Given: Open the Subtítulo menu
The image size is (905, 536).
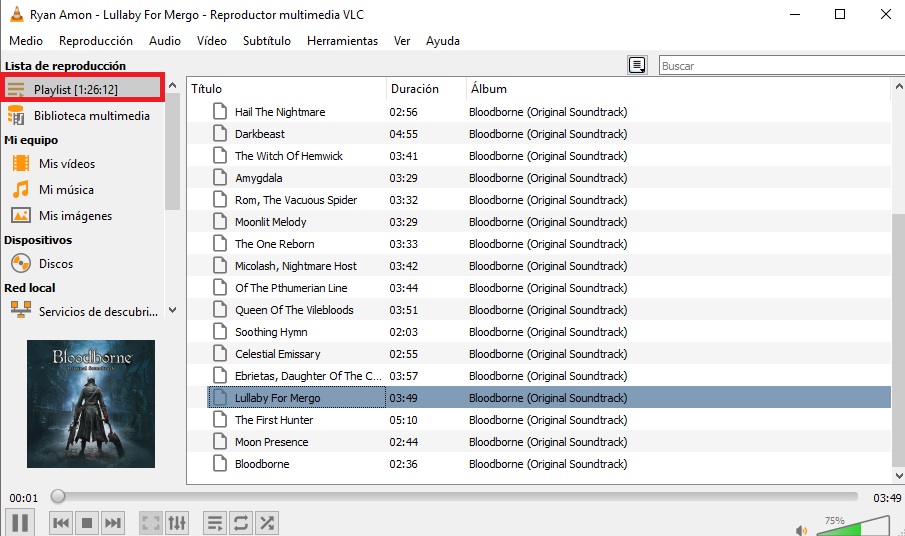Looking at the screenshot, I should (x=267, y=41).
